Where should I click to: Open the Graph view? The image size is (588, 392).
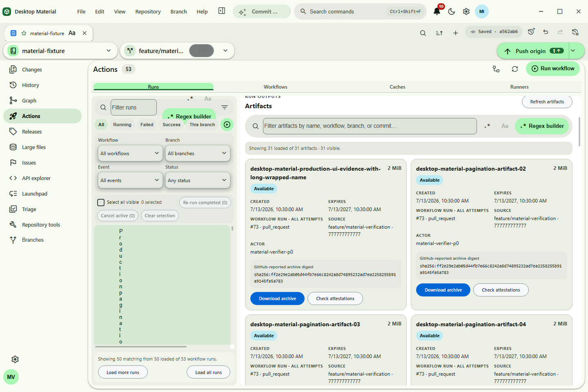(42, 100)
